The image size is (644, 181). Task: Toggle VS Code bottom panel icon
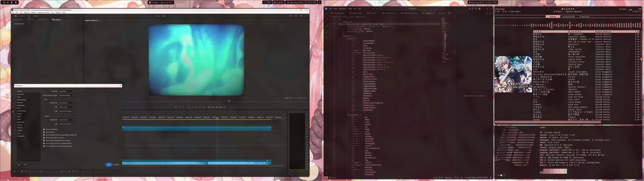click(476, 9)
